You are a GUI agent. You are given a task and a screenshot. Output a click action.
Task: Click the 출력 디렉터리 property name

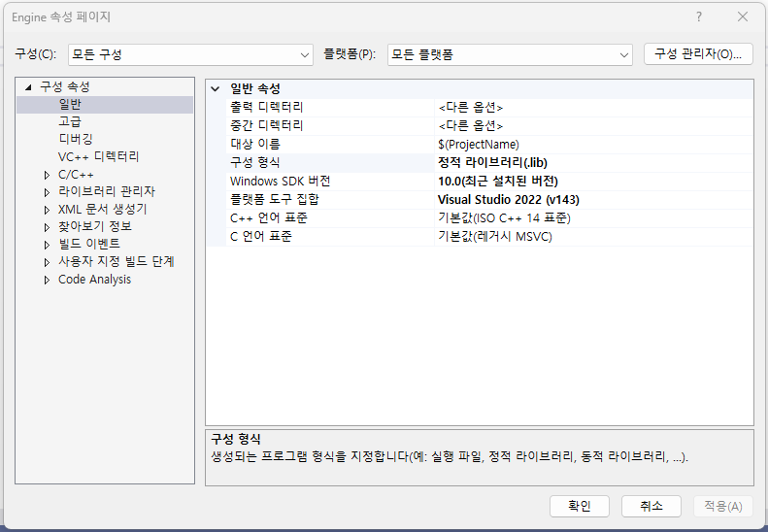(267, 108)
